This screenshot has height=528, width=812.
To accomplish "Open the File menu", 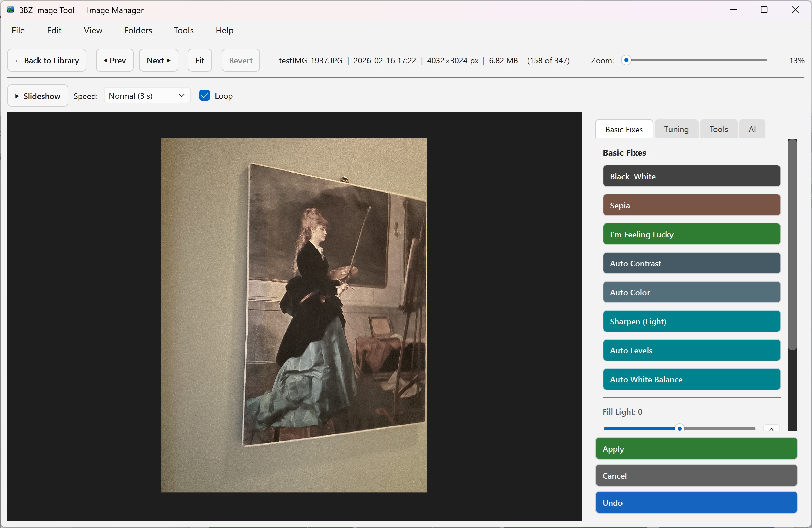I will point(18,30).
